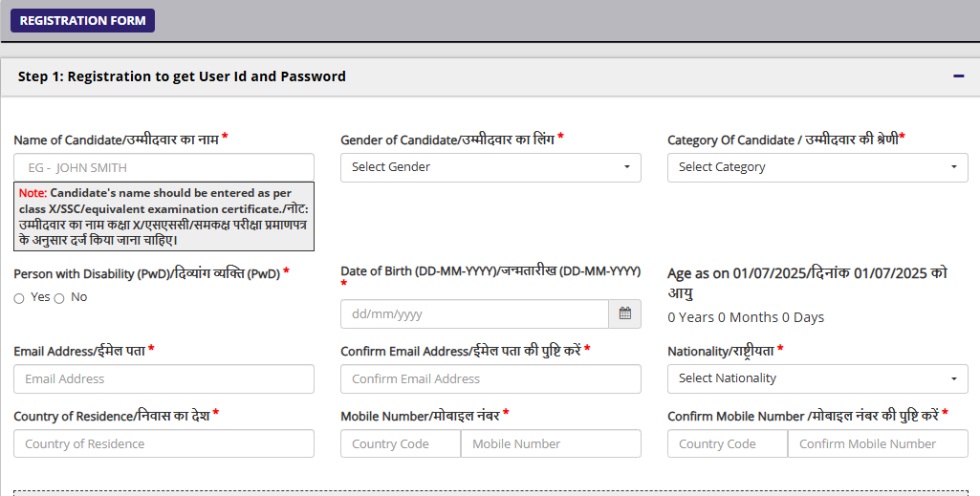Open the Select Category dropdown
Screen dimensions: 980x496
817,167
